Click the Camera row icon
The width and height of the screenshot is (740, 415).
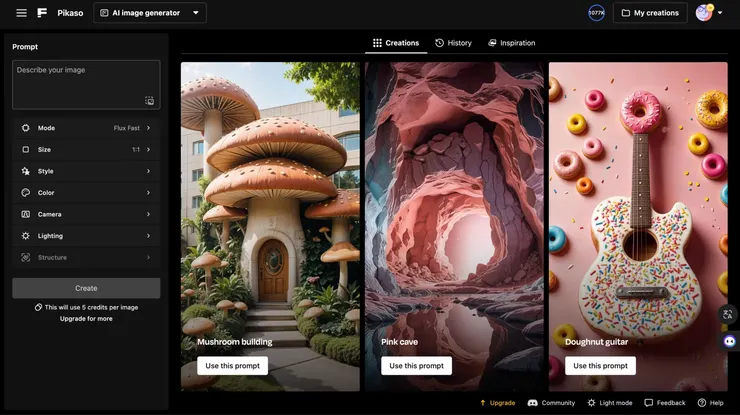(25, 214)
